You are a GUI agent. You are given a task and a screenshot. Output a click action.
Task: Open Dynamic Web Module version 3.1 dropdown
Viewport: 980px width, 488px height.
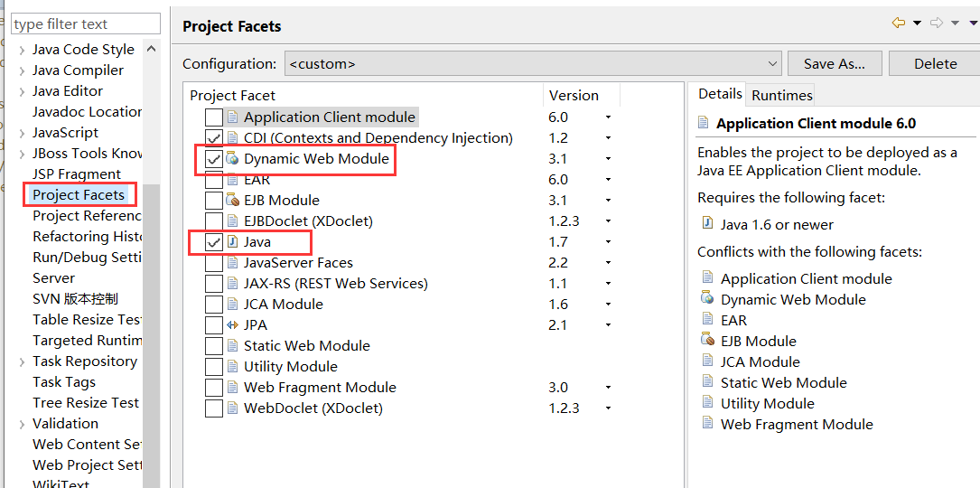coord(608,159)
